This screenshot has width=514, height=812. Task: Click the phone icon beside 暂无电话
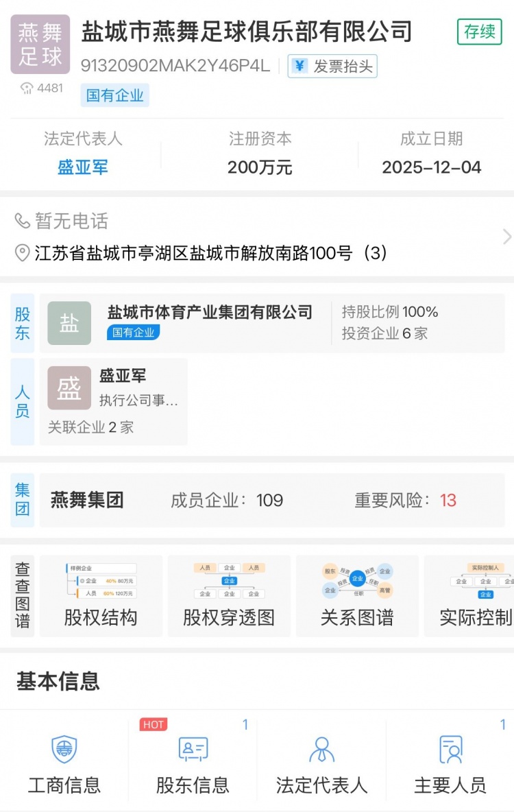click(23, 221)
